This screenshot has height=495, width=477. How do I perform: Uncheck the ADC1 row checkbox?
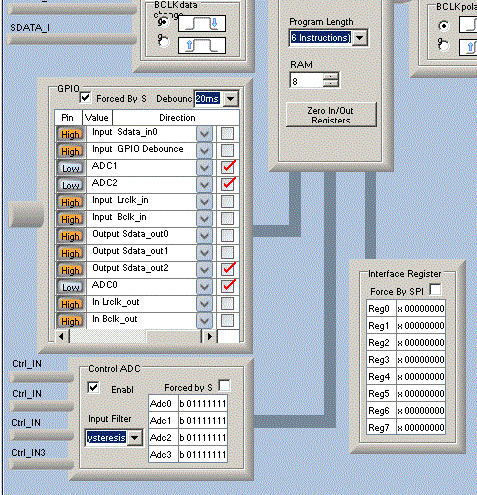click(x=228, y=167)
